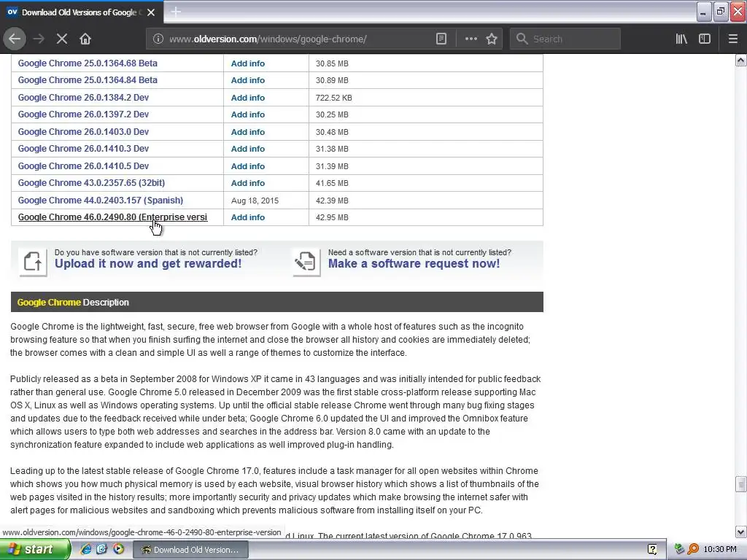The image size is (747, 560).
Task: Open Google Chrome 26.0.1384.2 Dev link
Action: [83, 98]
